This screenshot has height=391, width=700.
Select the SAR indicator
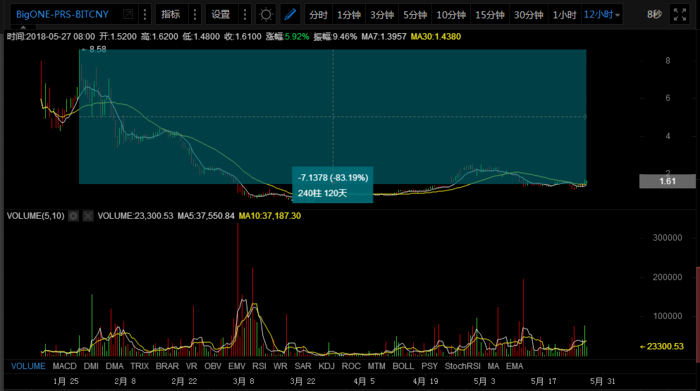pyautogui.click(x=303, y=366)
